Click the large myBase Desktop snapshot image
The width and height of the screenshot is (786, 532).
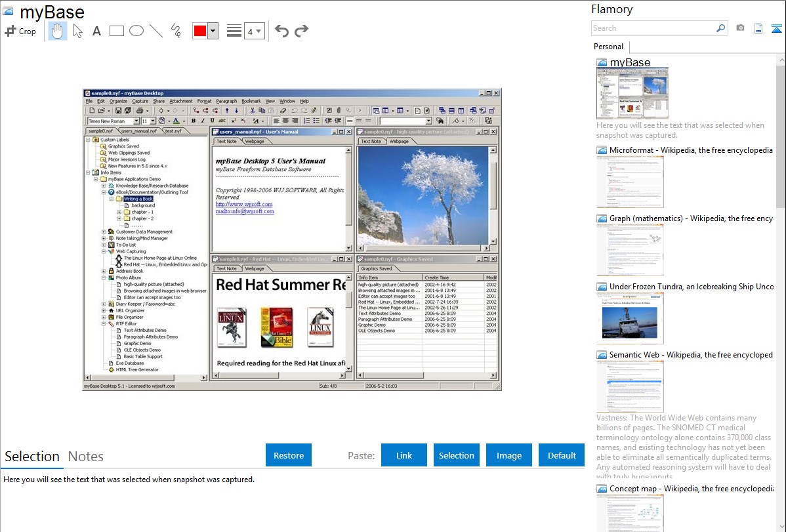[292, 239]
